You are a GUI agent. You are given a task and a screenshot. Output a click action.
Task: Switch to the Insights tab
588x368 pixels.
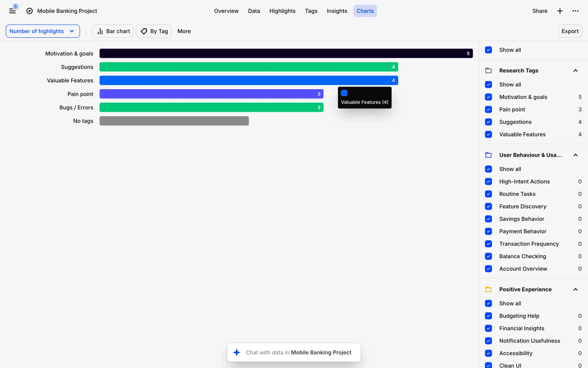(337, 11)
